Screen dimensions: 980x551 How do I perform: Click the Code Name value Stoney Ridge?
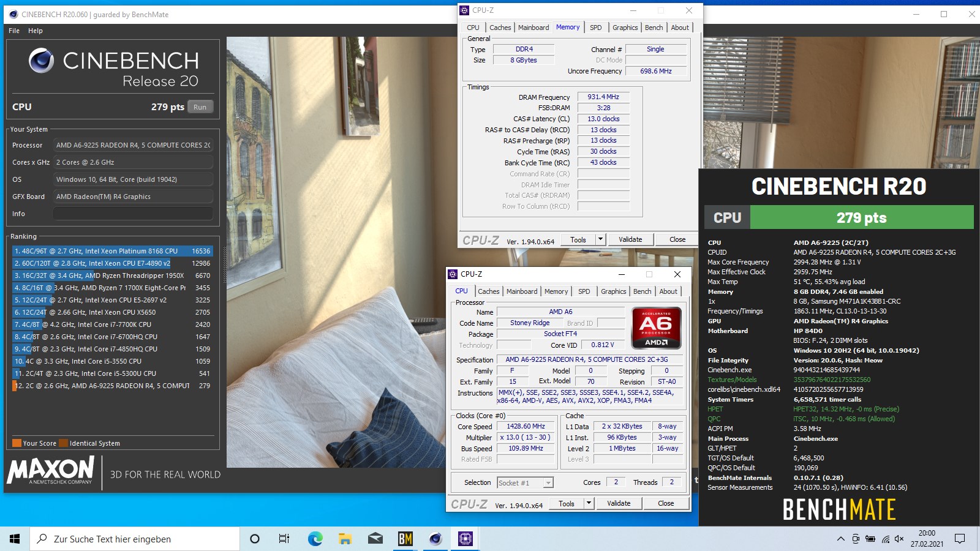pos(530,323)
